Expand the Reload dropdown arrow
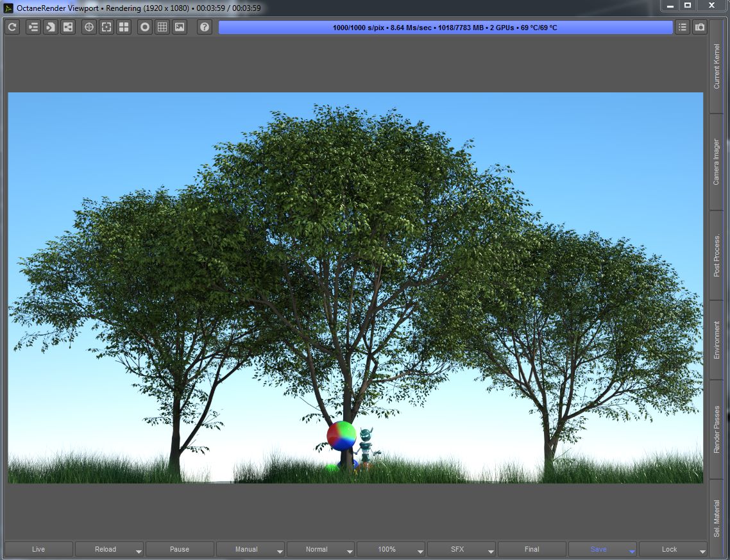The width and height of the screenshot is (730, 560). tap(139, 551)
